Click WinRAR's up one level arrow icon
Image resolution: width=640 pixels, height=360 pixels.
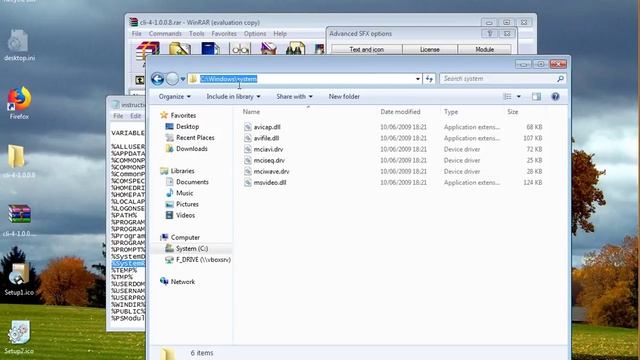click(140, 80)
